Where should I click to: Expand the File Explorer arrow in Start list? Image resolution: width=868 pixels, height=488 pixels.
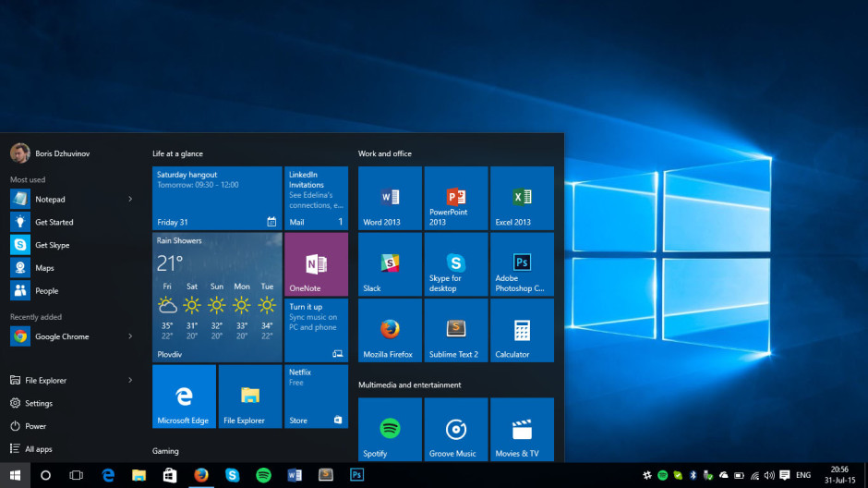130,381
